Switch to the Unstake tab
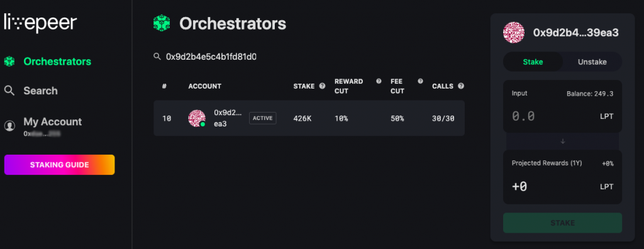Image resolution: width=644 pixels, height=249 pixels. tap(592, 62)
